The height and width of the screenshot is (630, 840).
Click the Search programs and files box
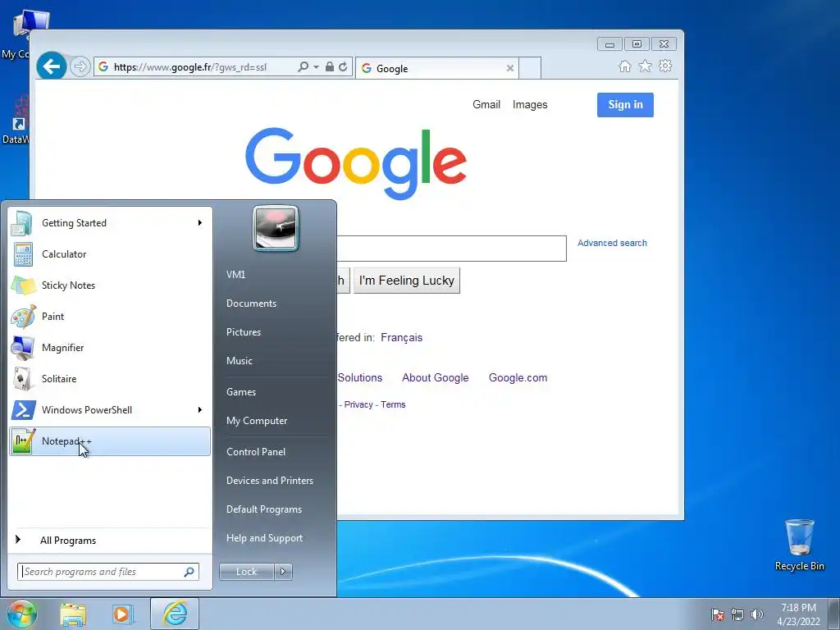(108, 572)
